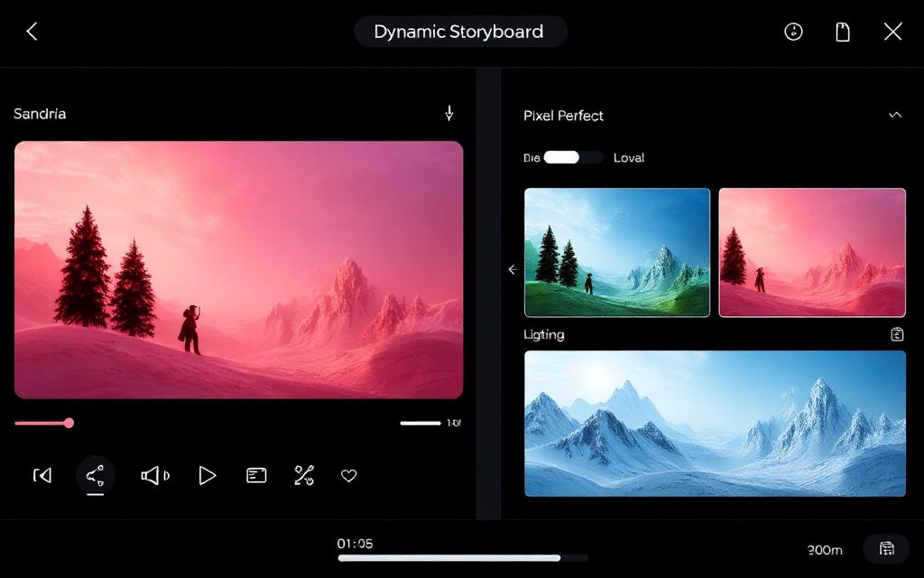The width and height of the screenshot is (924, 578).
Task: Open the share nodes icon
Action: click(x=95, y=475)
